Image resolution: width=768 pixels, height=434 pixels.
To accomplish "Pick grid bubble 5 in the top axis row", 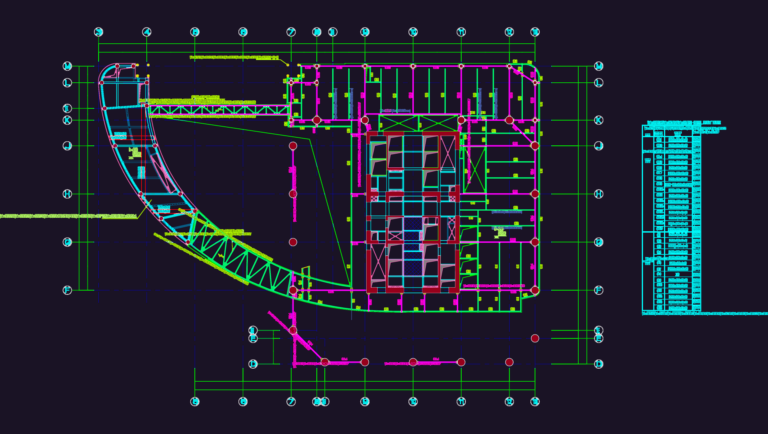I will click(x=194, y=32).
